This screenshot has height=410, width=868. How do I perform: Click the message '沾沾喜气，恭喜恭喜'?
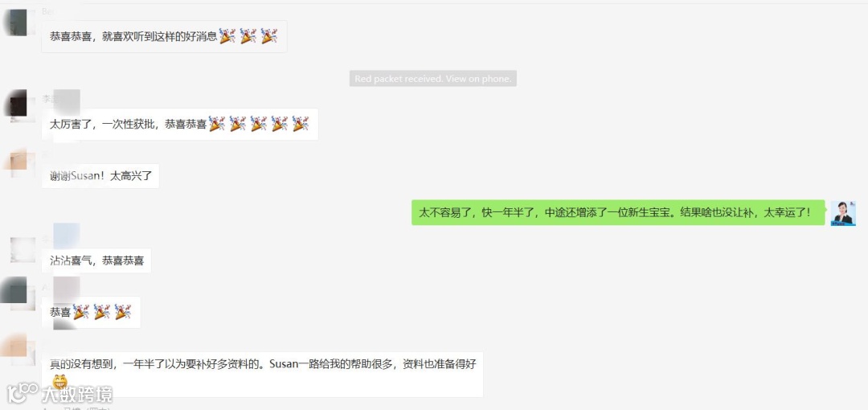(96, 260)
